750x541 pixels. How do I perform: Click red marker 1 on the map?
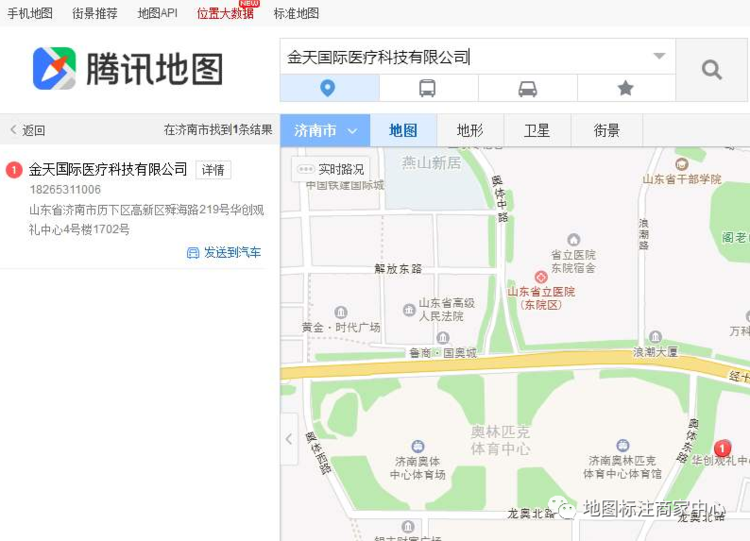722,449
